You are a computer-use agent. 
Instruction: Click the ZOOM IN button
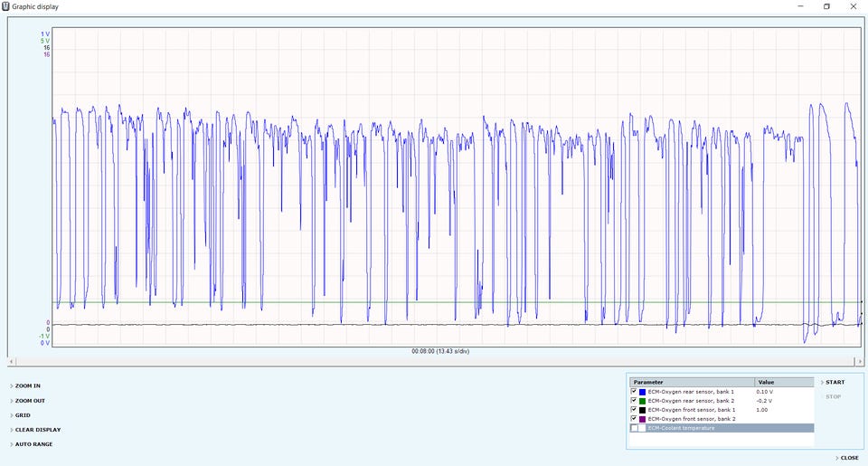(27, 385)
